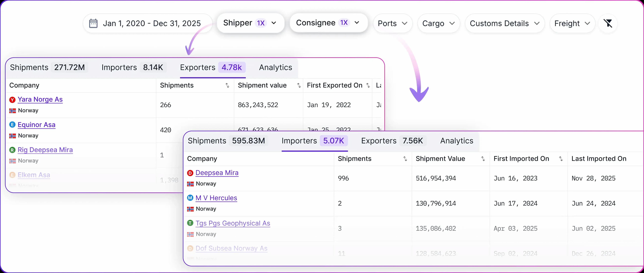
Task: Sort exporters by Shipment value arrows
Action: (299, 85)
